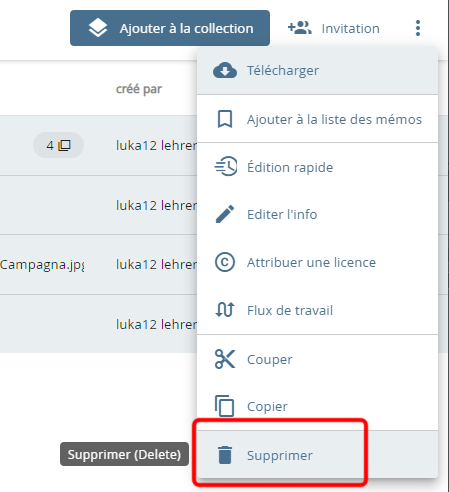Click the bookmark icon for liste des mémos
The height and width of the screenshot is (492, 449).
pos(225,119)
